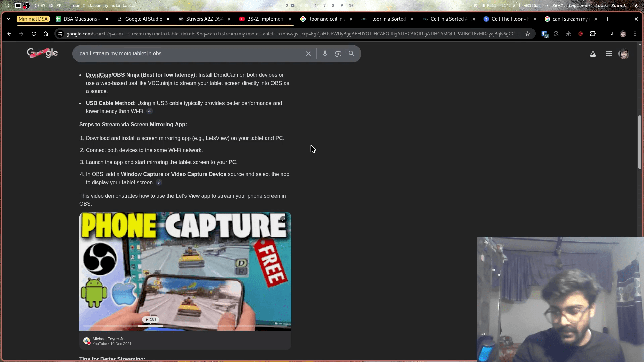
Task: Open Google Lens image search
Action: pos(338,54)
